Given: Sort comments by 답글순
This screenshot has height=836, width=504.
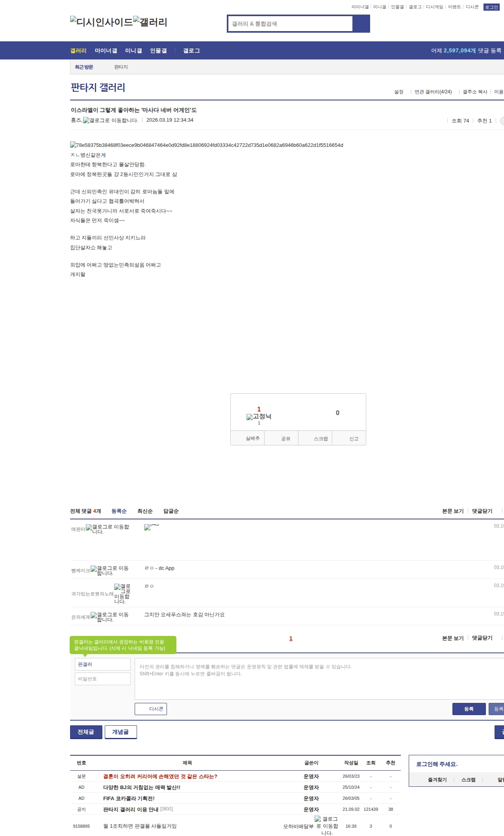Looking at the screenshot, I should coord(171,511).
